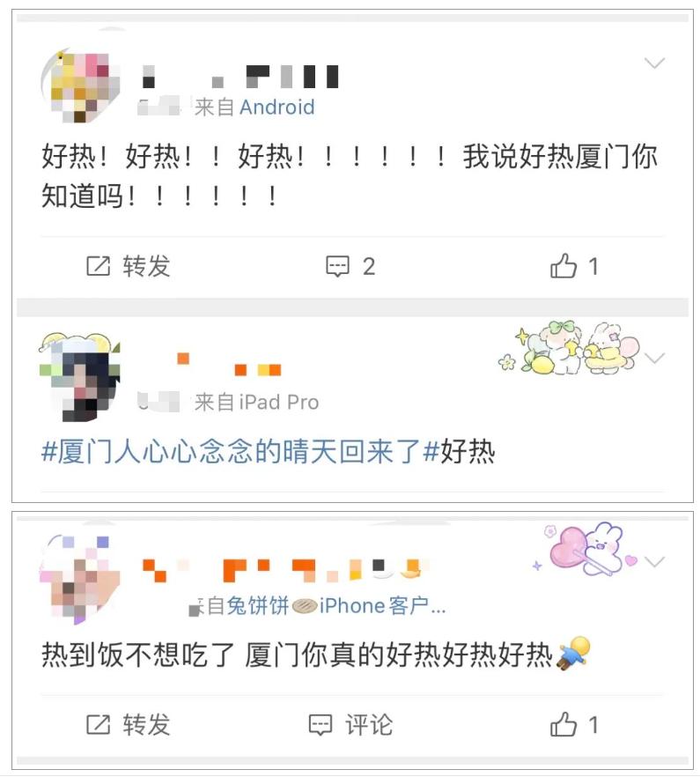The width and height of the screenshot is (700, 777).
Task: Click the 来自 iPad Pro source text
Action: click(256, 403)
